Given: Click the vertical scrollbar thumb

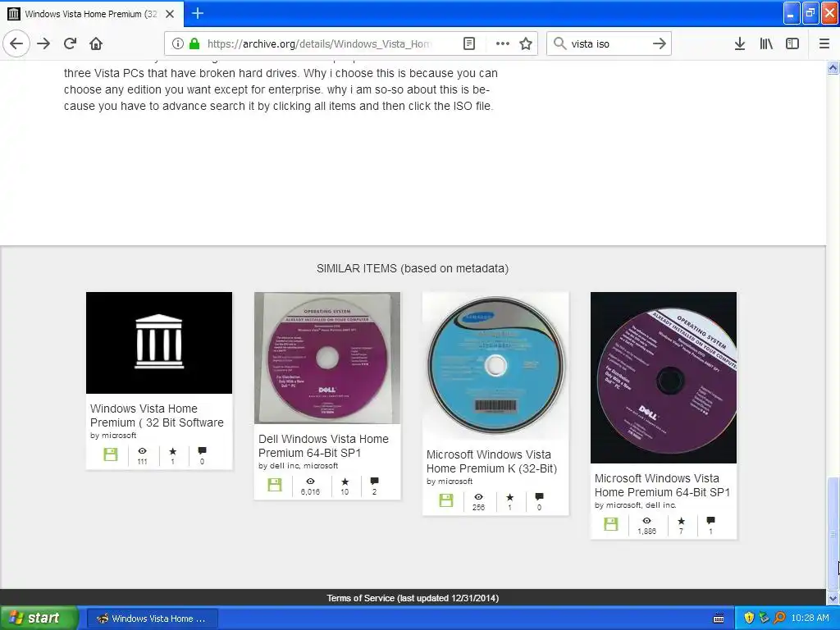Looking at the screenshot, I should tap(833, 533).
